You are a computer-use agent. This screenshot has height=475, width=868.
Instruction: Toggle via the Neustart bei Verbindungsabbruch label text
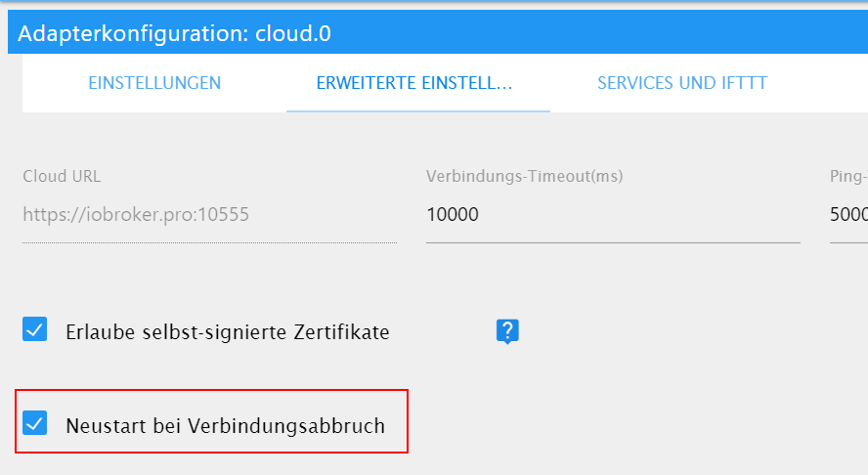[x=225, y=426]
